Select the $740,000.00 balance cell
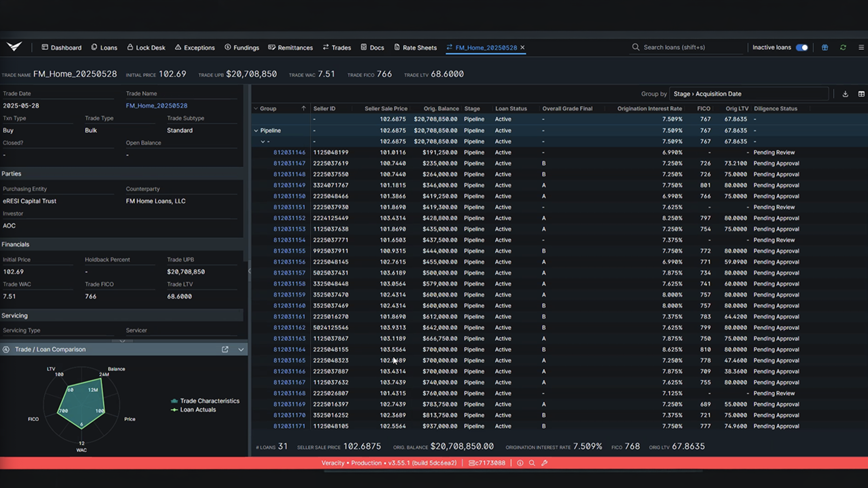 coord(440,382)
